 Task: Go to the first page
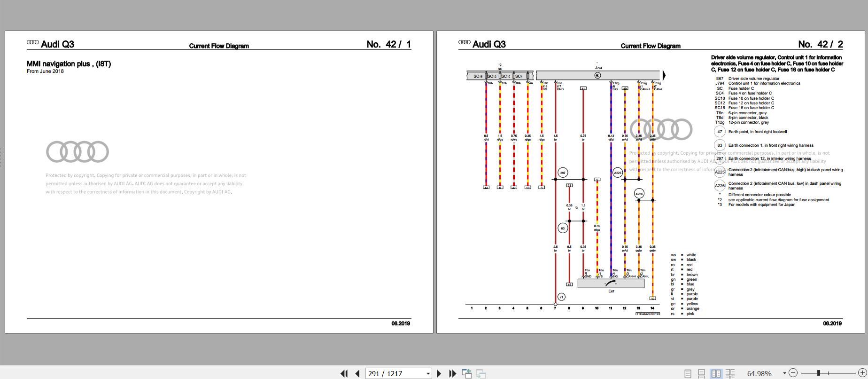tap(344, 373)
